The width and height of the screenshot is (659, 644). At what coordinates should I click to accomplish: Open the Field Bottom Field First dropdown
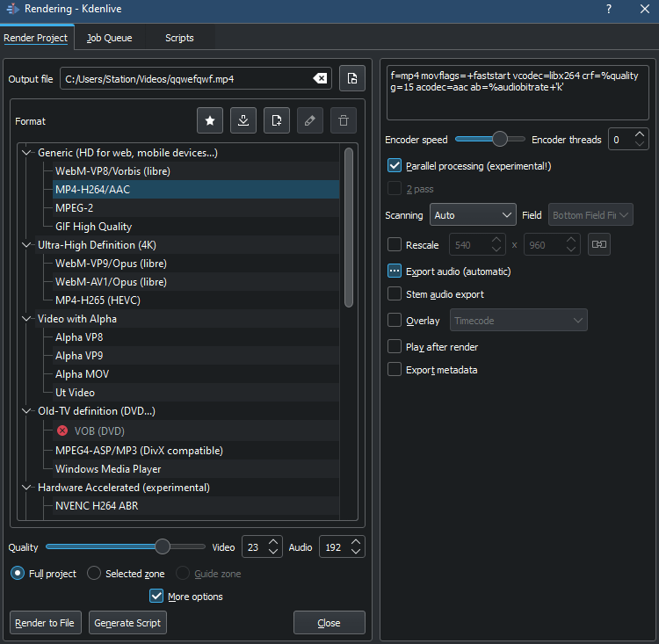click(590, 214)
